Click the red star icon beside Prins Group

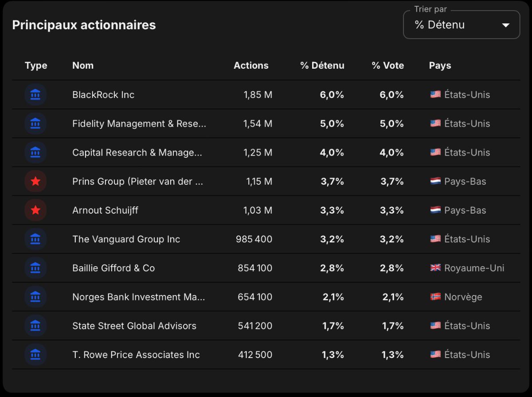pyautogui.click(x=35, y=181)
